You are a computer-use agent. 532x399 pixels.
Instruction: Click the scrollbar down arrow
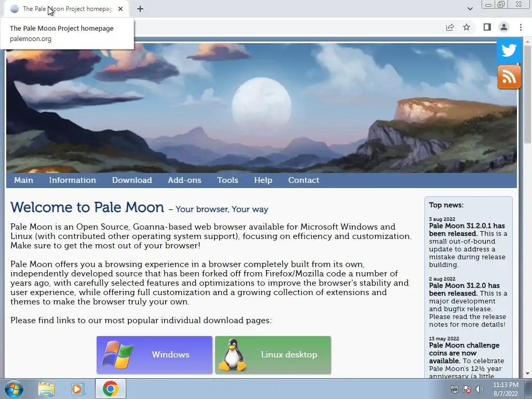pos(527,374)
